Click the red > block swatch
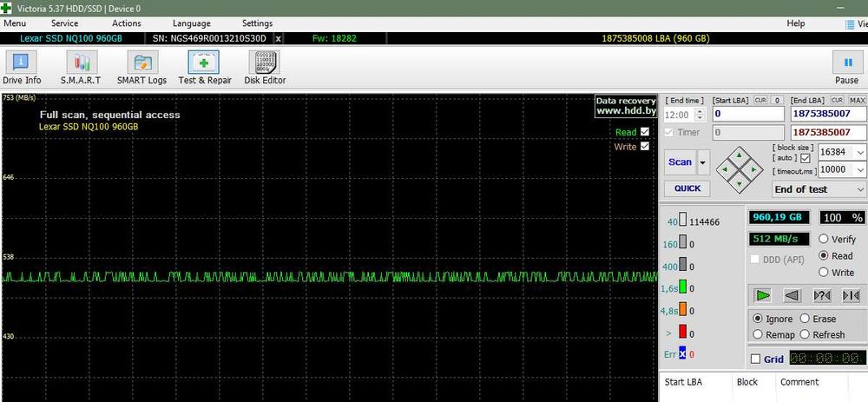Image resolution: width=868 pixels, height=402 pixels. (x=682, y=333)
